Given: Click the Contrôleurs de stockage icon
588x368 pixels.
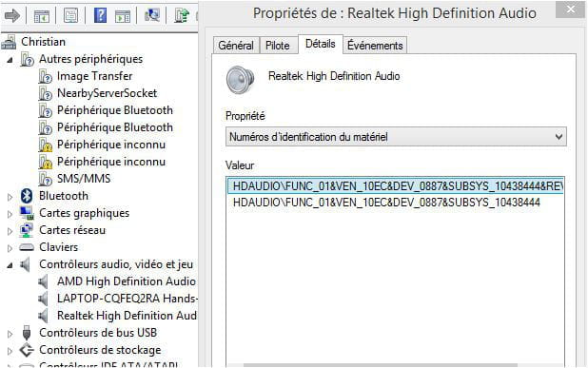Looking at the screenshot, I should 27,350.
